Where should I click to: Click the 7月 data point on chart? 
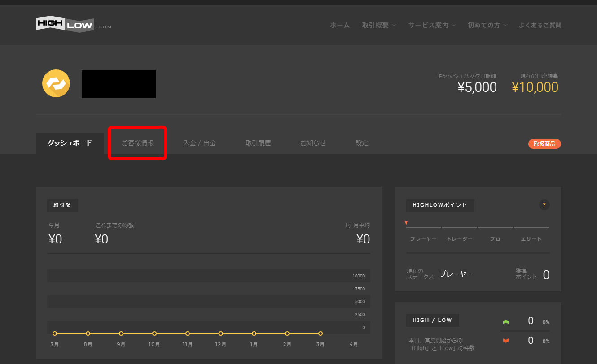coord(55,334)
